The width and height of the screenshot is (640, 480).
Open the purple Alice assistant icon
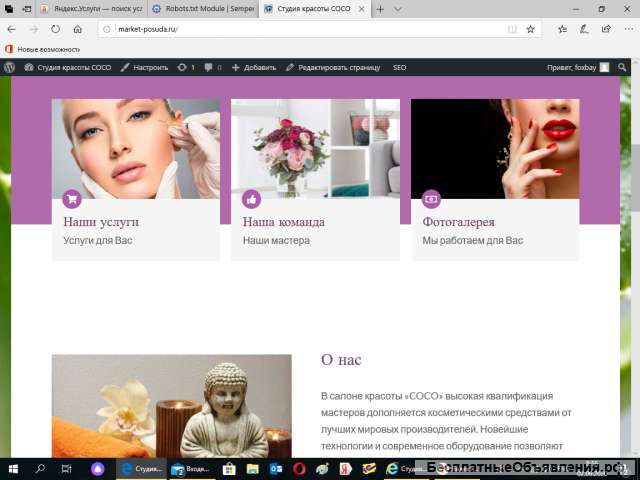98,469
